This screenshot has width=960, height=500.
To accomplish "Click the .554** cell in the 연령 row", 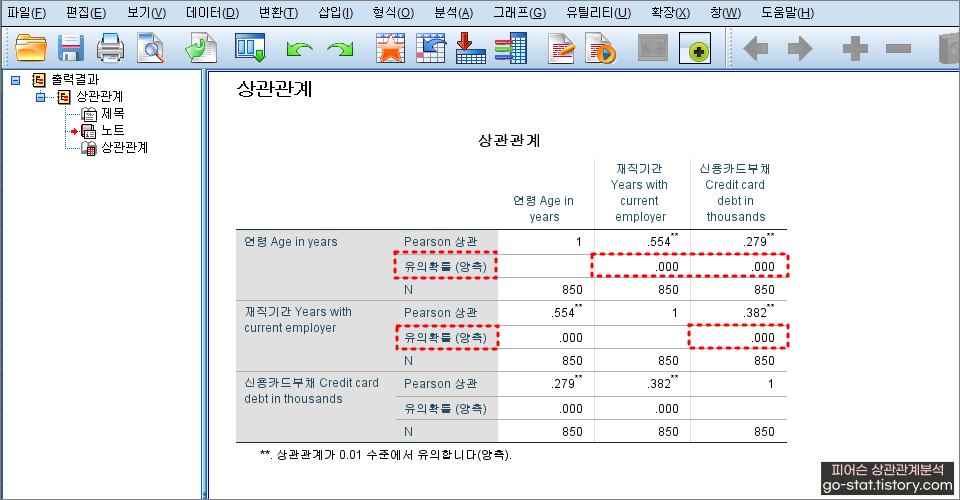I will coord(662,241).
